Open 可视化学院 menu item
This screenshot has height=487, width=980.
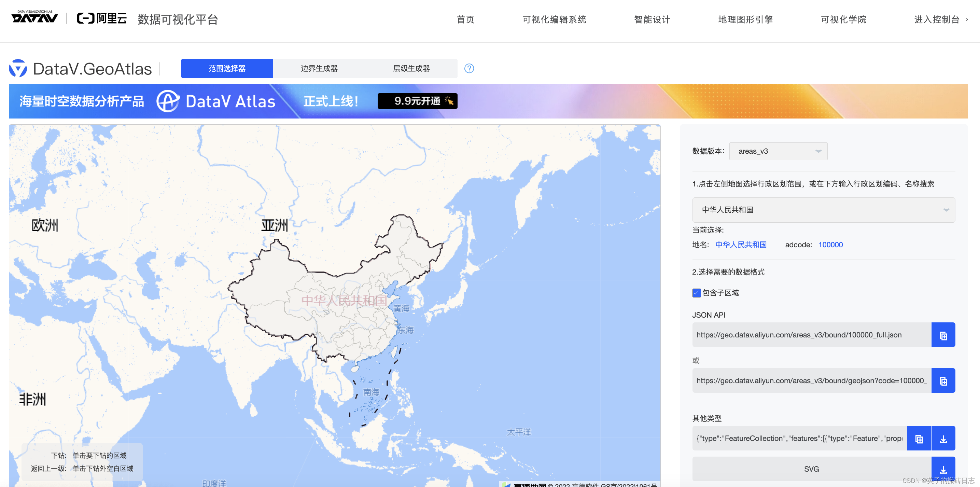[x=843, y=19]
